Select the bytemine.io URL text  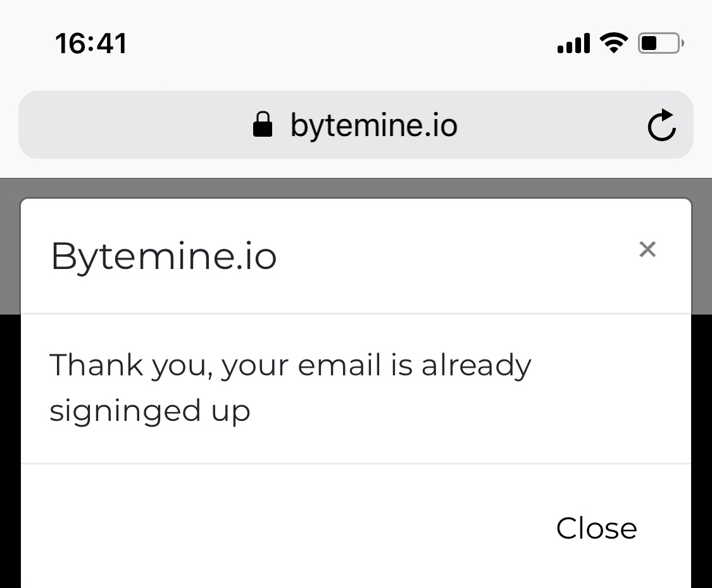373,125
